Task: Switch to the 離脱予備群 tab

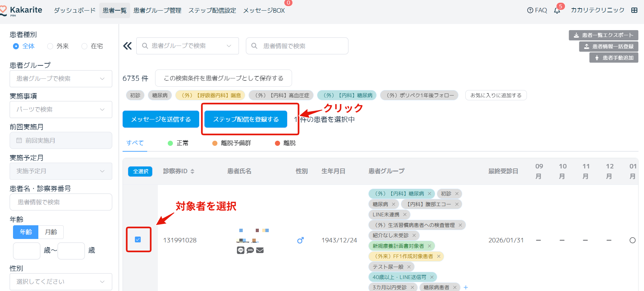Action: pyautogui.click(x=231, y=143)
